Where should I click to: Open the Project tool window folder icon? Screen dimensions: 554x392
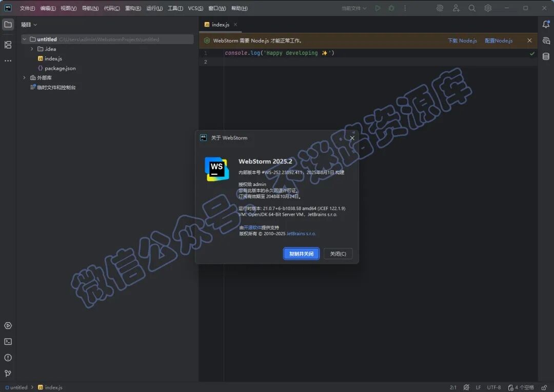[x=8, y=25]
